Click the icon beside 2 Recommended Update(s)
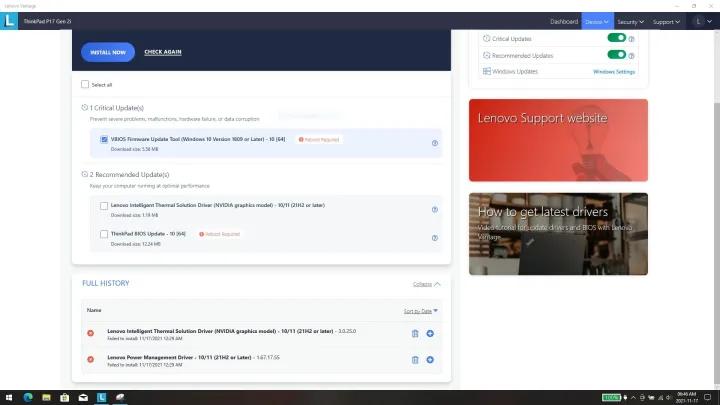720x405 pixels. pos(84,174)
